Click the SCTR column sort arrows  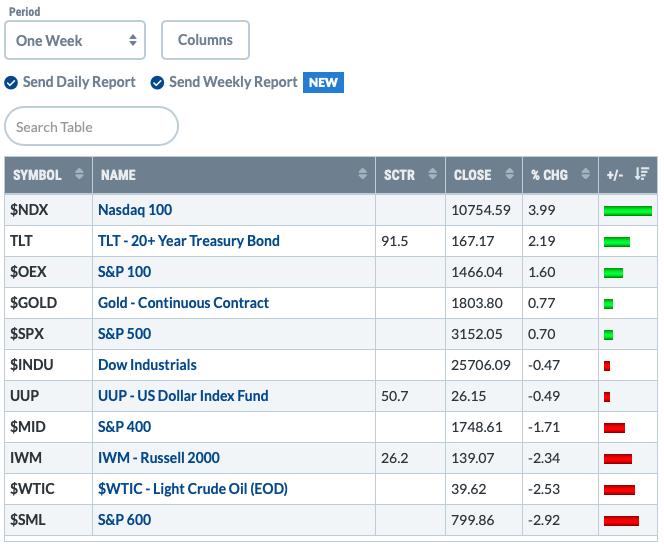click(x=432, y=174)
